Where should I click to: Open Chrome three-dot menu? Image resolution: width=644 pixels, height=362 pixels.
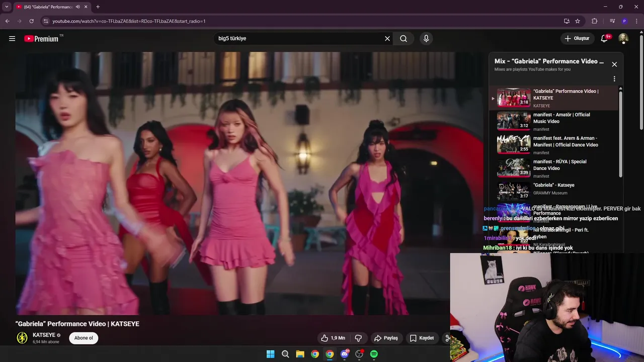click(636, 21)
